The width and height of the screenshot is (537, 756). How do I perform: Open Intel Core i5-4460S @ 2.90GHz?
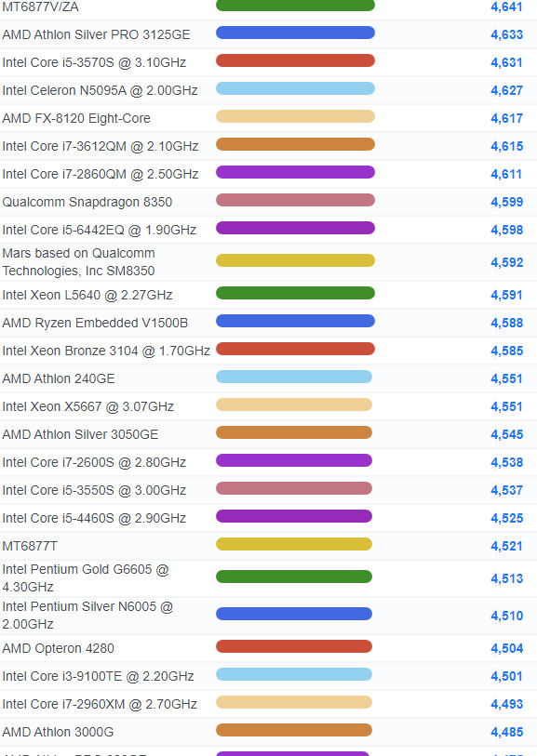pyautogui.click(x=94, y=519)
